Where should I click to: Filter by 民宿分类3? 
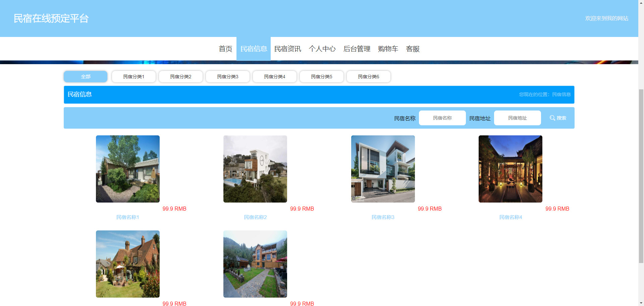pos(227,77)
